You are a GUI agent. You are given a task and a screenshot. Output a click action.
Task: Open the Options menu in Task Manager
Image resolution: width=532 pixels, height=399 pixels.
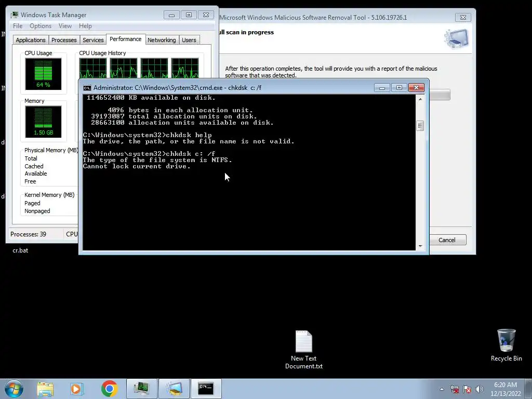[41, 26]
